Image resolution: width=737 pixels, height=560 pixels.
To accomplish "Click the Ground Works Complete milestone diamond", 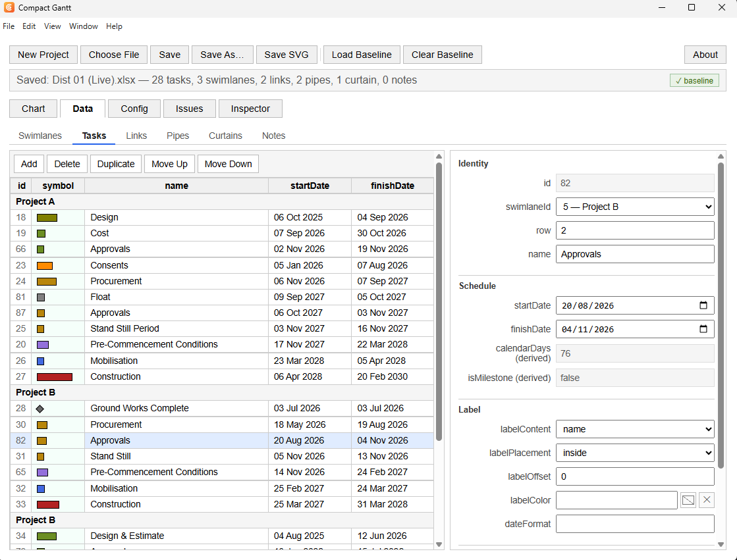I will pyautogui.click(x=40, y=409).
